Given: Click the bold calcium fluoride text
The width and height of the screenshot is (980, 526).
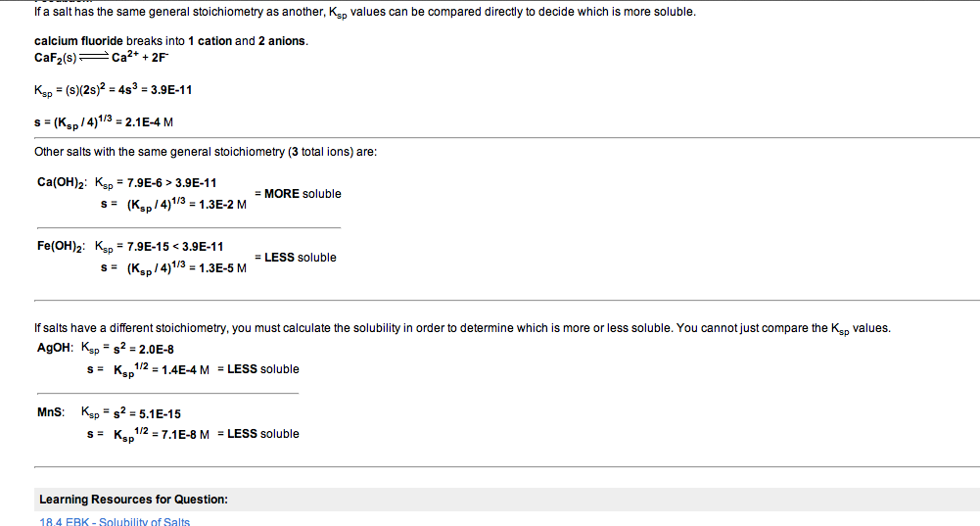Looking at the screenshot, I should pyautogui.click(x=78, y=41).
